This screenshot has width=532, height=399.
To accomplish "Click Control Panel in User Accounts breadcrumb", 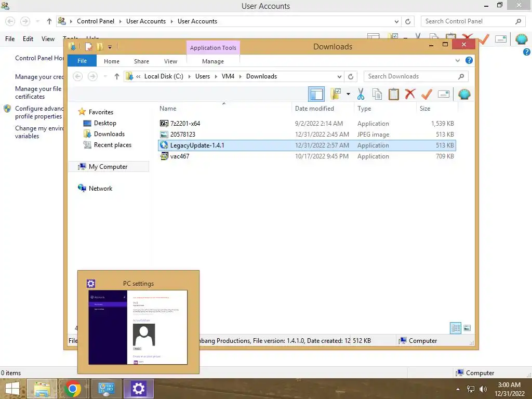I will (x=96, y=21).
